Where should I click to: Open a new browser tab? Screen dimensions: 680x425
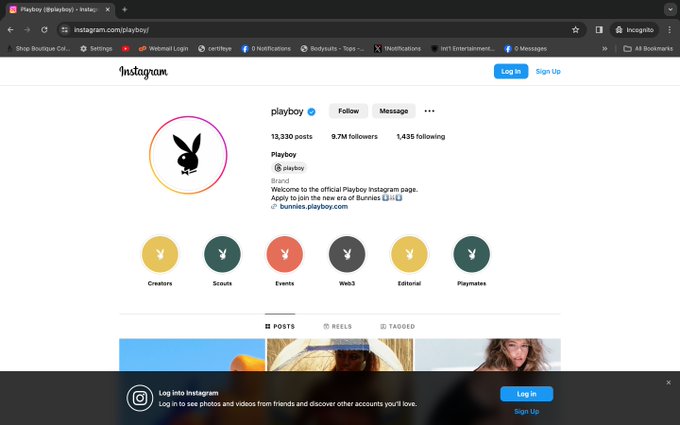tap(124, 10)
